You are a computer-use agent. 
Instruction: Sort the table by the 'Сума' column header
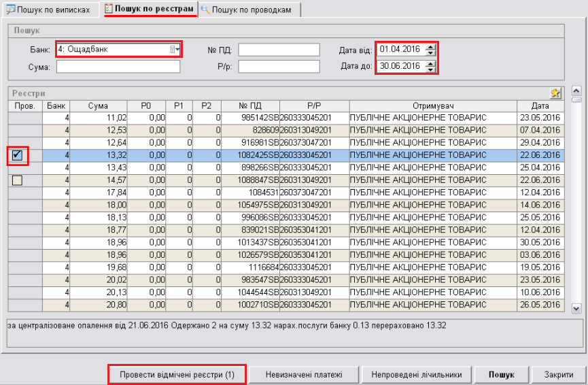tap(98, 105)
